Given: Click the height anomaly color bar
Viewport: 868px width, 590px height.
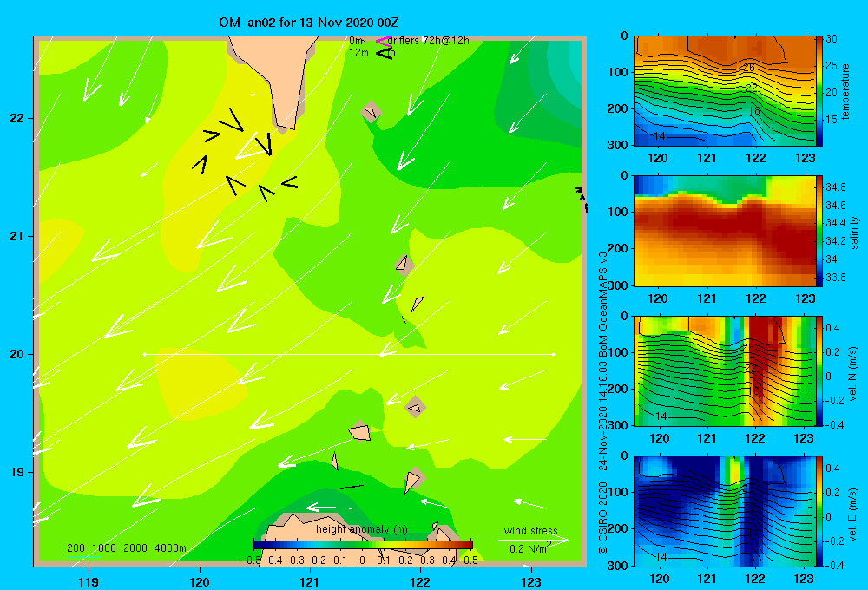Looking at the screenshot, I should tap(362, 544).
